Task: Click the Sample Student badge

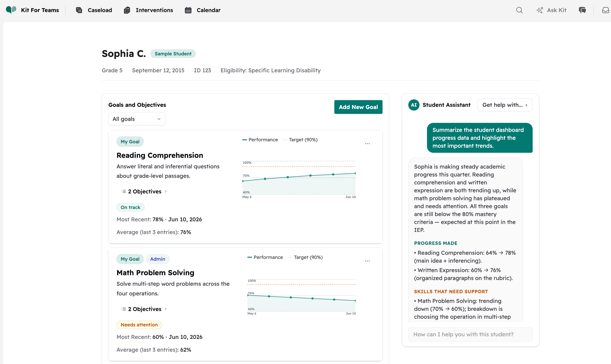Action: pos(173,54)
